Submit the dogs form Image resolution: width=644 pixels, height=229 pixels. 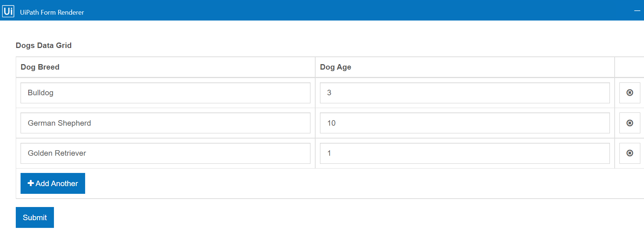[x=35, y=218]
